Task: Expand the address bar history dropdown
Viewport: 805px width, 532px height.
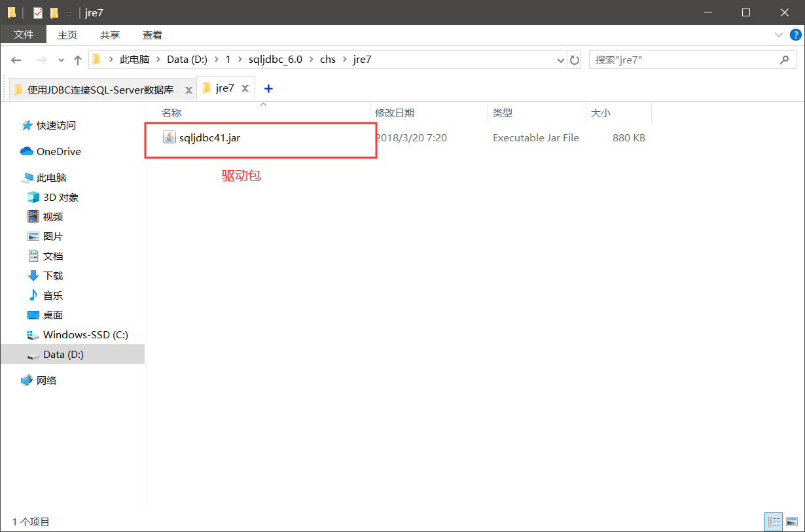Action: [561, 60]
